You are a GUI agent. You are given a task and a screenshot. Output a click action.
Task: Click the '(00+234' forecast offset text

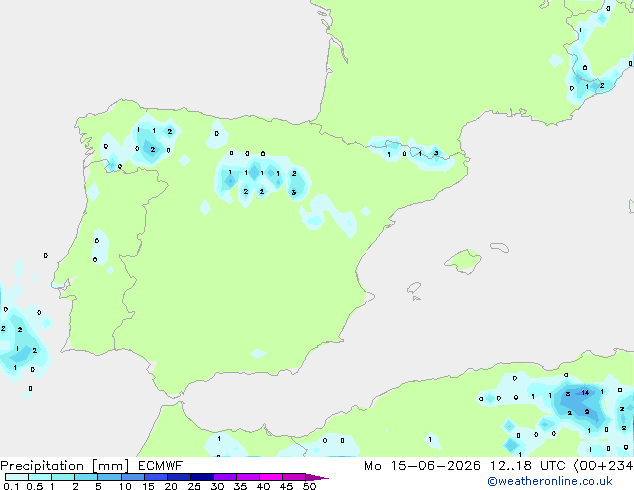coord(603,466)
